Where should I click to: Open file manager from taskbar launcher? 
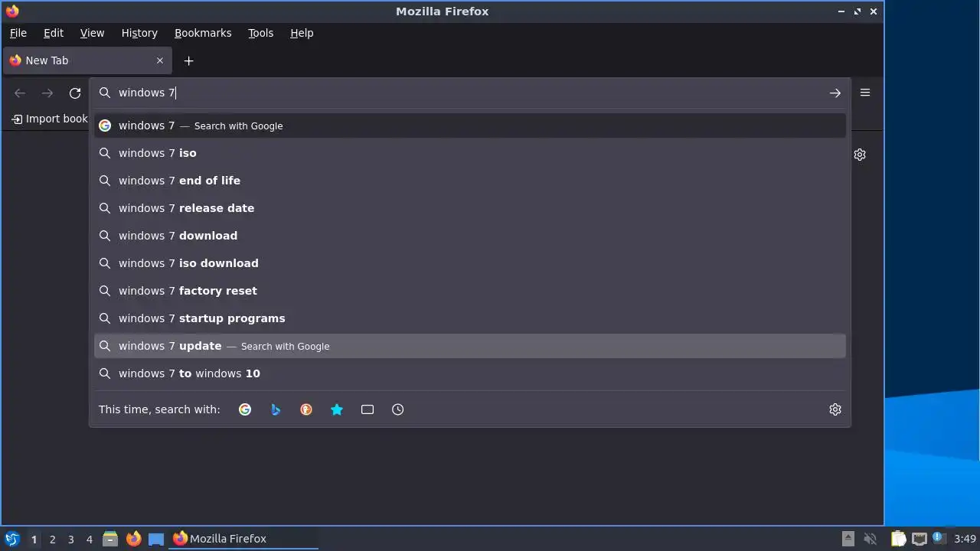coord(110,539)
